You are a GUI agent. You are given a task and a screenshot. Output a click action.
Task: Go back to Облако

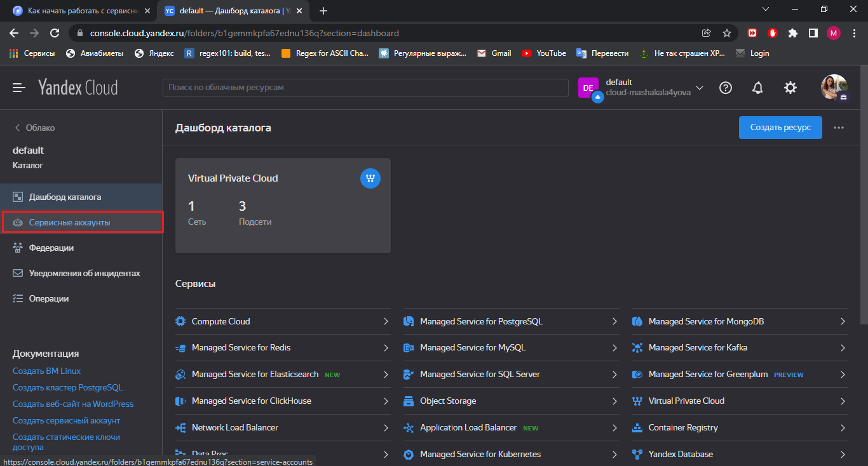35,128
